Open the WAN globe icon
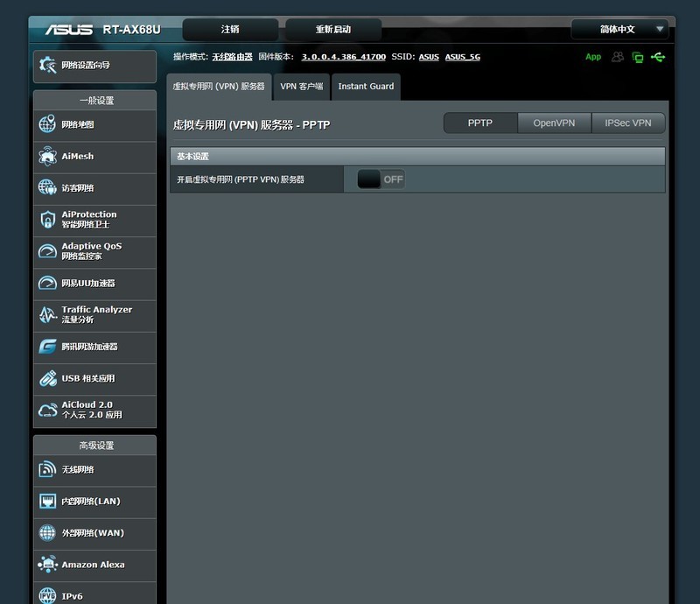Image resolution: width=700 pixels, height=604 pixels. click(x=47, y=532)
